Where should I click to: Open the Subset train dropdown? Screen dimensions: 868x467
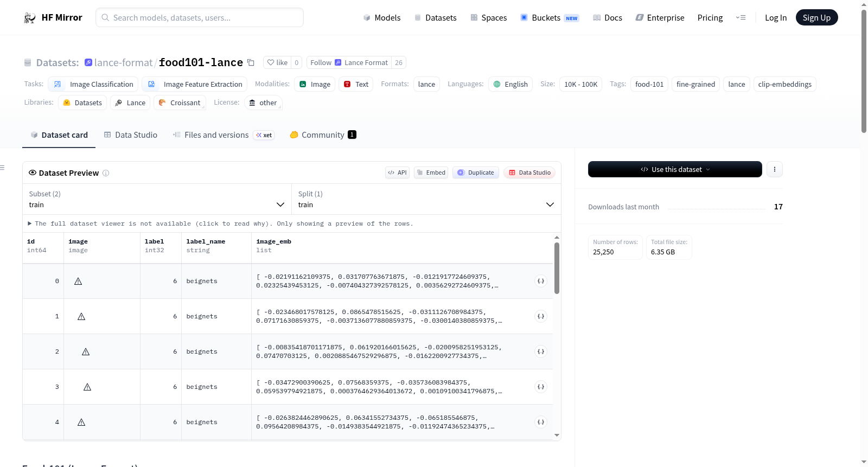(x=157, y=199)
